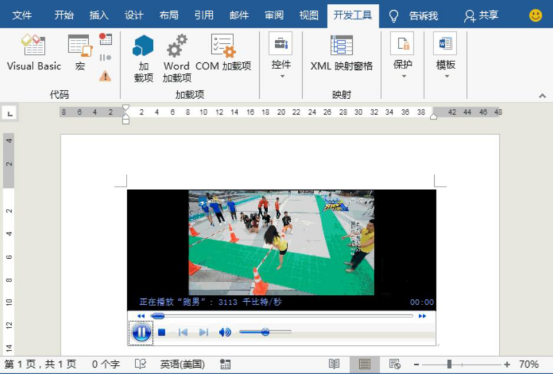Open the 文件 tab
This screenshot has height=374, width=554.
coord(22,16)
